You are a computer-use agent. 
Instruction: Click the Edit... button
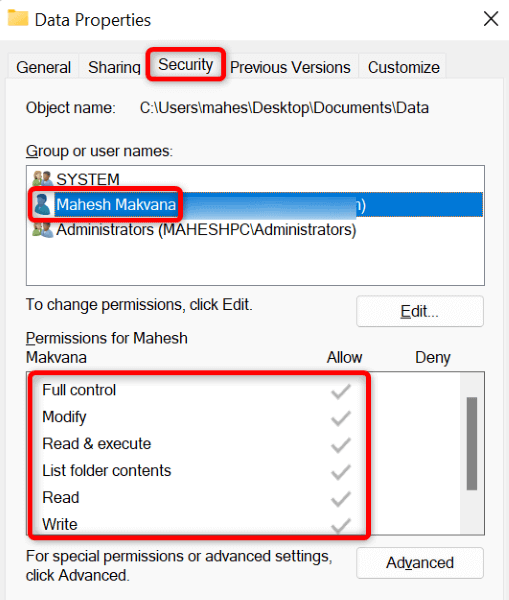tap(420, 311)
